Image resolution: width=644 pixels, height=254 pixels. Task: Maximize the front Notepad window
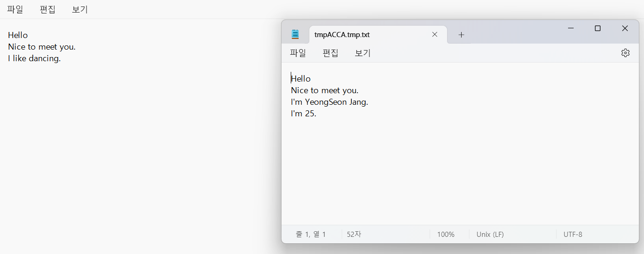tap(598, 28)
